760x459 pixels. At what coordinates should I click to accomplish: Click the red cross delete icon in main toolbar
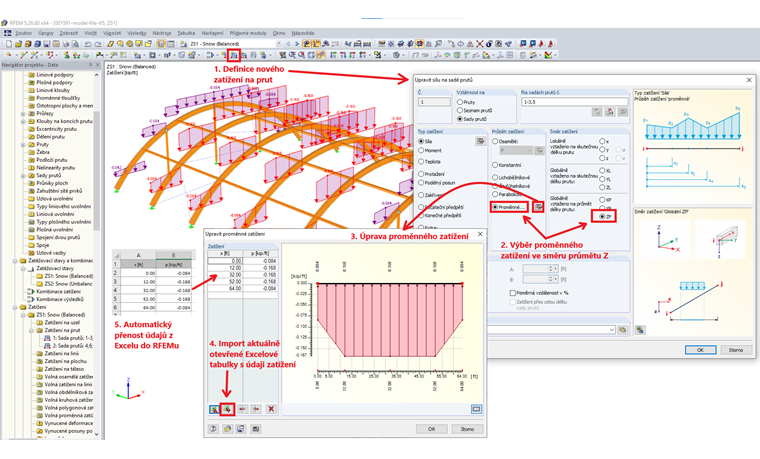[x=480, y=44]
